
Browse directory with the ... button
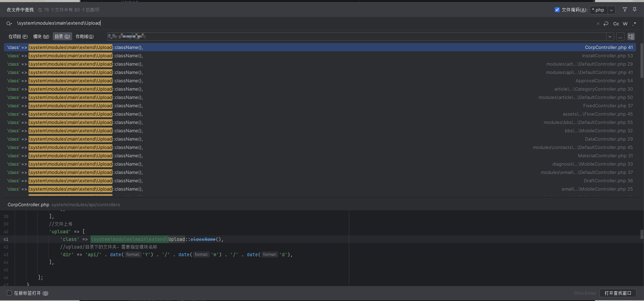coord(620,36)
